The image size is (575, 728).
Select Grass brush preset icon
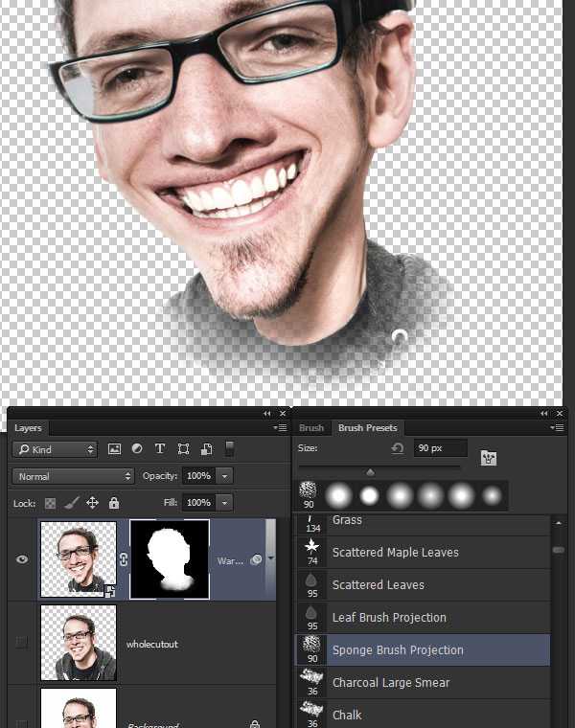[311, 524]
